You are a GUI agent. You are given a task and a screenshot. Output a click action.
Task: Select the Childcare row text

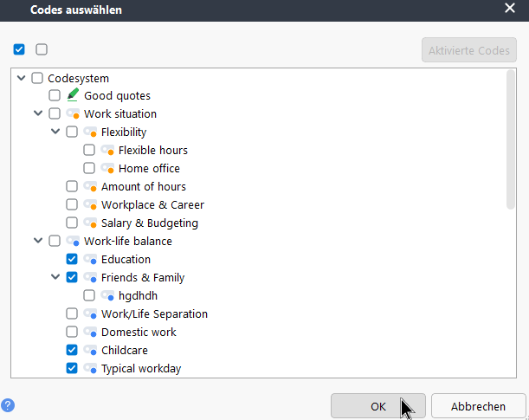tap(125, 351)
